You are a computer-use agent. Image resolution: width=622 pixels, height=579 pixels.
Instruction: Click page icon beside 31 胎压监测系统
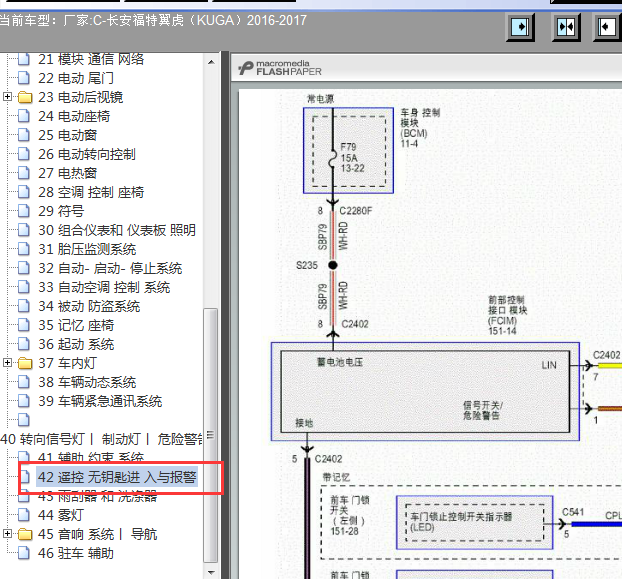click(x=24, y=249)
